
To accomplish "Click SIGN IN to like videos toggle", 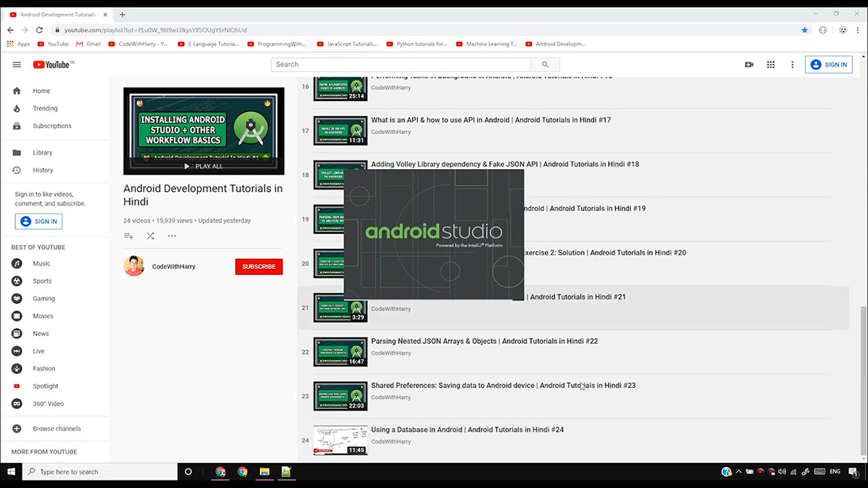I will 38,221.
